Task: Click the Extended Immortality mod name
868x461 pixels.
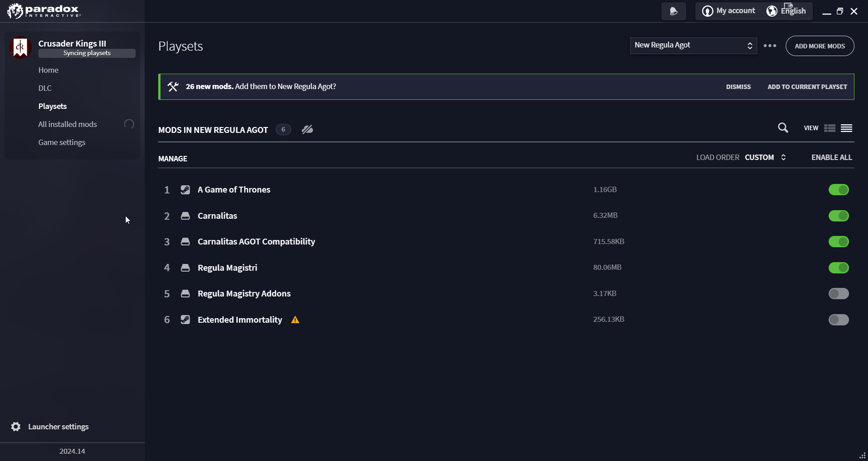Action: [240, 320]
